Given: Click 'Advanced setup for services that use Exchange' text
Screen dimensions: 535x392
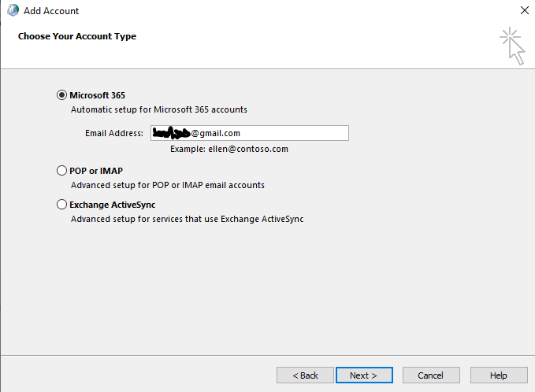Looking at the screenshot, I should 187,219.
